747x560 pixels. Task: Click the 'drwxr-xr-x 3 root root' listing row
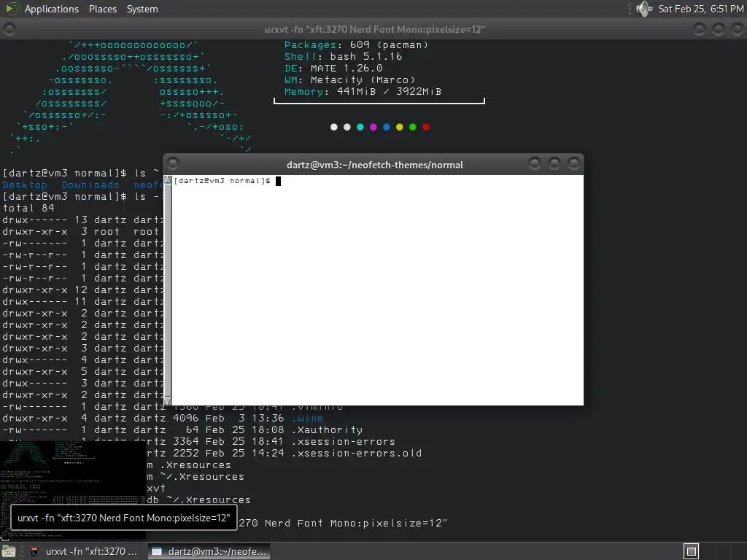81,231
